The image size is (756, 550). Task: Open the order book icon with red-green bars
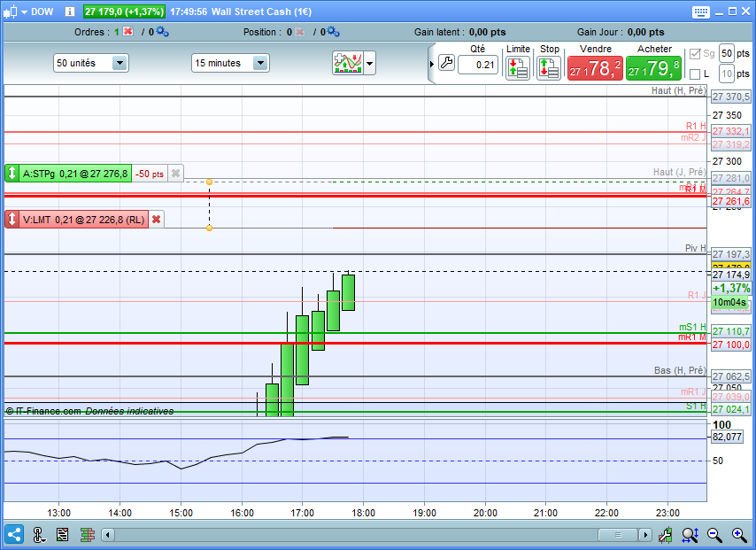88,535
